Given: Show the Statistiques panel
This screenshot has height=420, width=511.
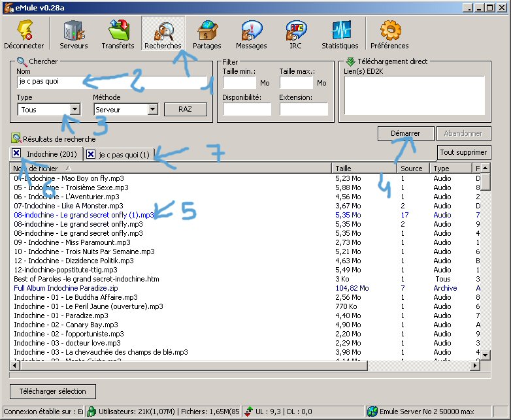Looking at the screenshot, I should point(340,34).
